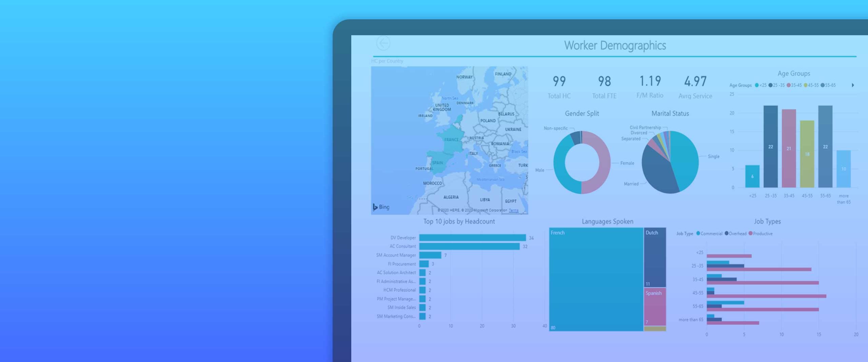The image size is (868, 362).
Task: Click the Commercial bar for 55-65 in Job Types
Action: point(726,303)
